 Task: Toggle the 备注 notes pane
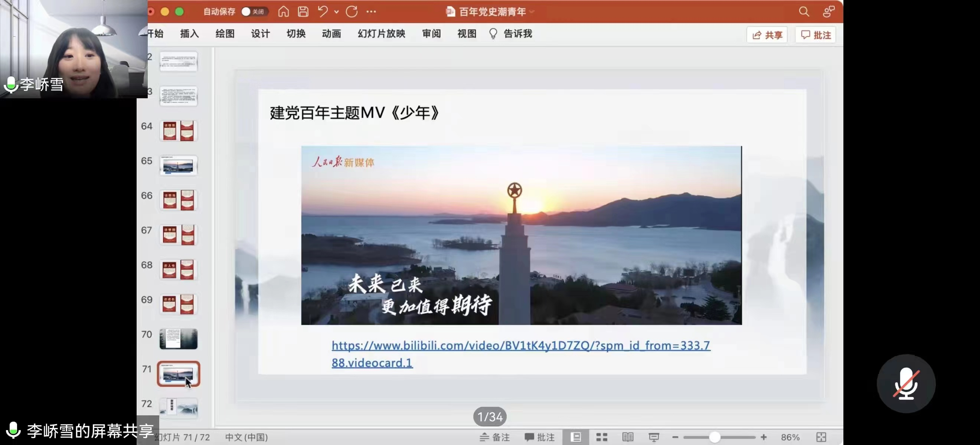click(494, 436)
